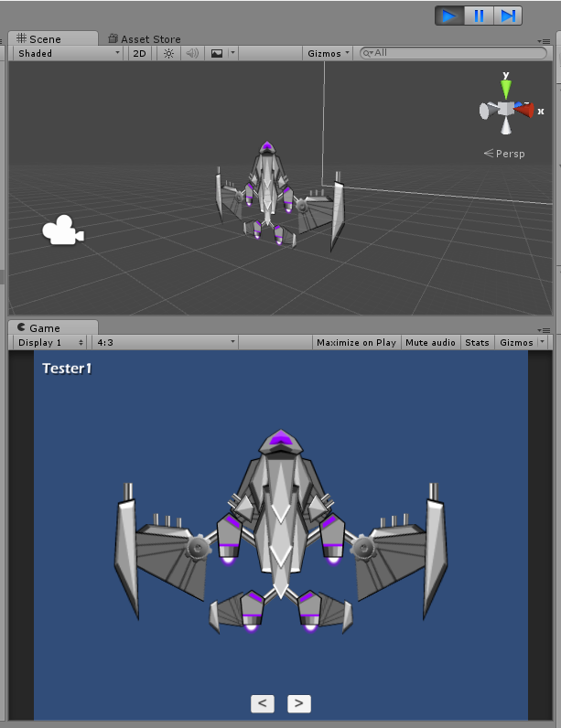Open the 4:3 aspect ratio dropdown
This screenshot has height=728, width=561.
point(166,343)
